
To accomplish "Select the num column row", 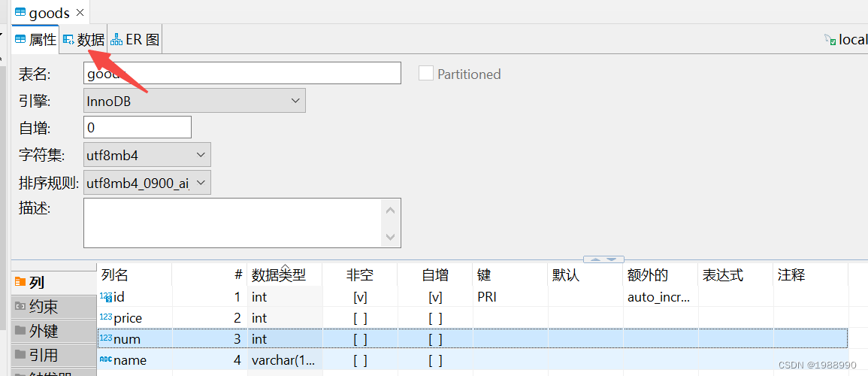I will coord(473,339).
